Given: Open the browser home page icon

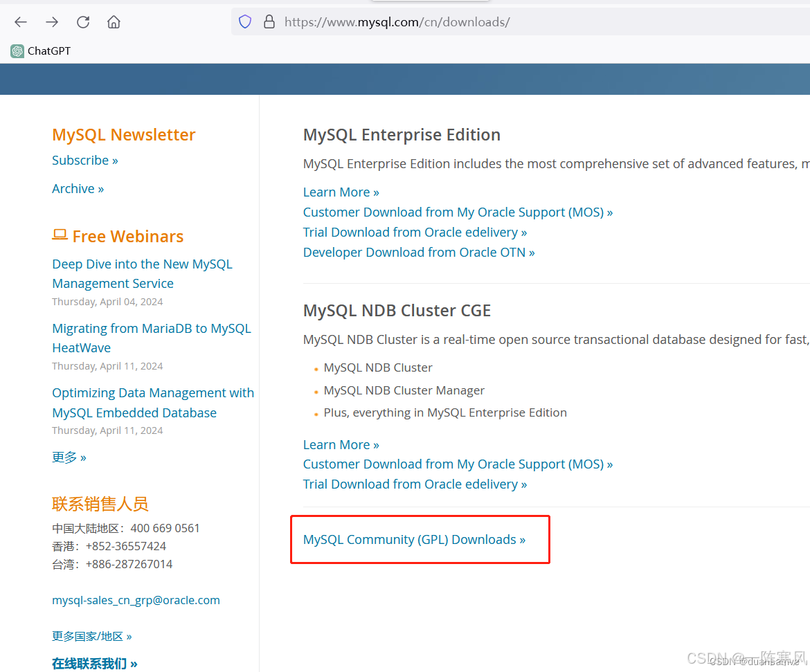Looking at the screenshot, I should [x=114, y=21].
